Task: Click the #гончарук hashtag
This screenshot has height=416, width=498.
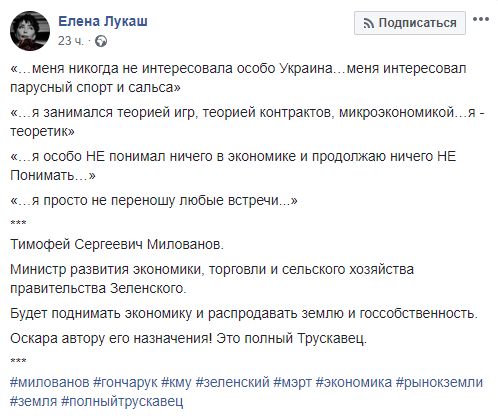Action: (x=125, y=382)
